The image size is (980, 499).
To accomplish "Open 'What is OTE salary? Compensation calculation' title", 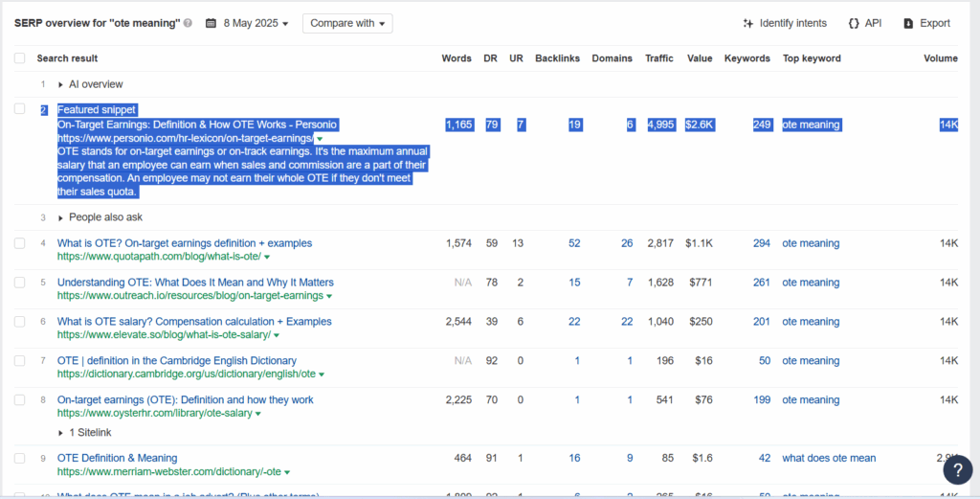I will point(194,322).
